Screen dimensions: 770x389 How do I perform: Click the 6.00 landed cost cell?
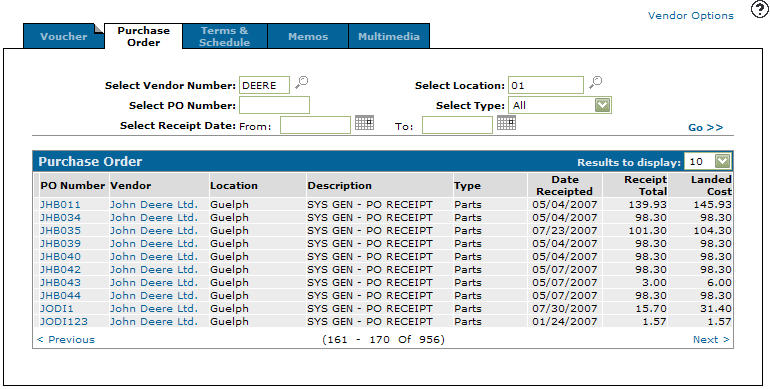[719, 282]
